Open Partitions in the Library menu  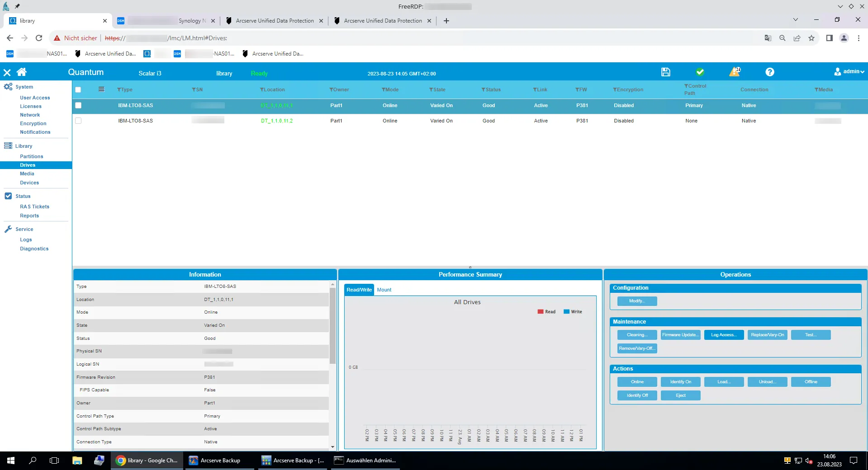pos(31,156)
